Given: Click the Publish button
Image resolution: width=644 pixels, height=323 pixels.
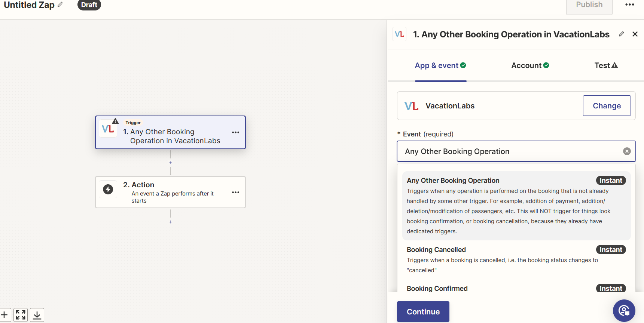Looking at the screenshot, I should pyautogui.click(x=589, y=5).
